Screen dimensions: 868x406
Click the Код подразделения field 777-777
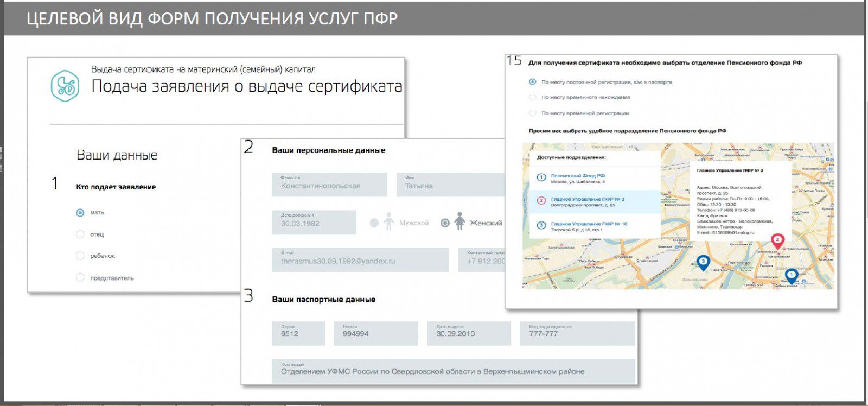tap(577, 333)
